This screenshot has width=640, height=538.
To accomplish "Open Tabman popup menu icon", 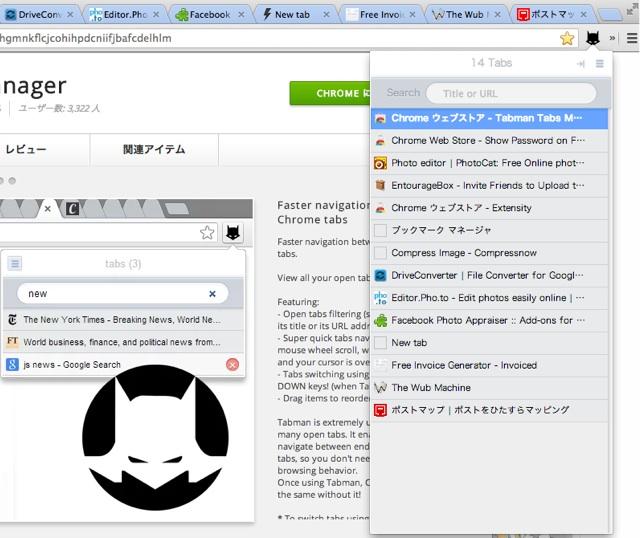I will tap(600, 64).
